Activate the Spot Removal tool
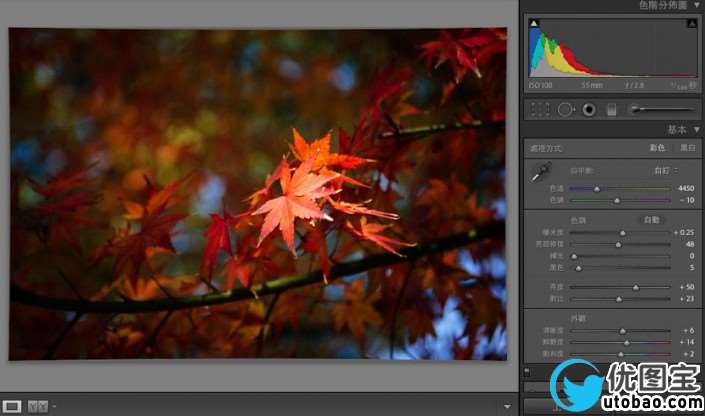This screenshot has width=705, height=416. coord(565,109)
